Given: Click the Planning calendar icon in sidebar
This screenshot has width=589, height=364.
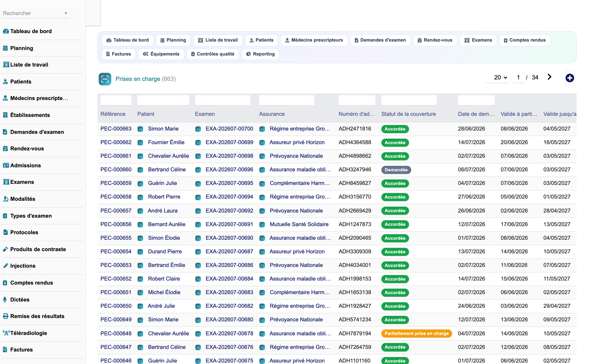Looking at the screenshot, I should tap(5, 48).
